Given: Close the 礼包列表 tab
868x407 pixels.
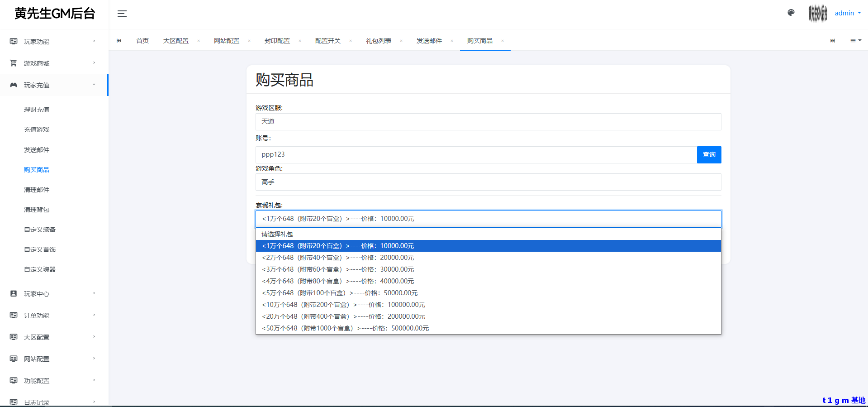Looking at the screenshot, I should click(401, 41).
